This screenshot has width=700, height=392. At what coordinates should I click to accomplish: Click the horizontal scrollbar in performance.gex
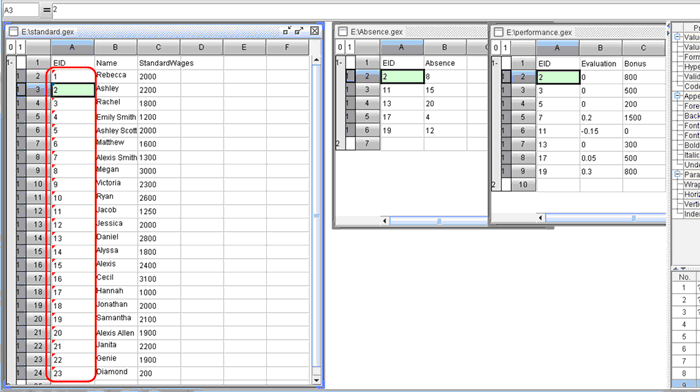(x=605, y=218)
